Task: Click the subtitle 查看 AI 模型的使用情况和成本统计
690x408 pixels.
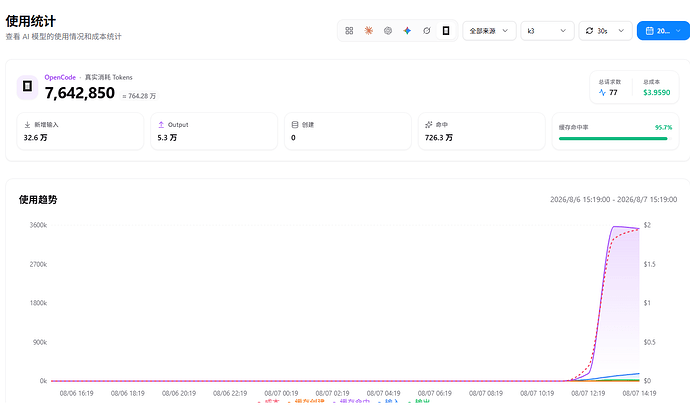Action: [x=63, y=37]
